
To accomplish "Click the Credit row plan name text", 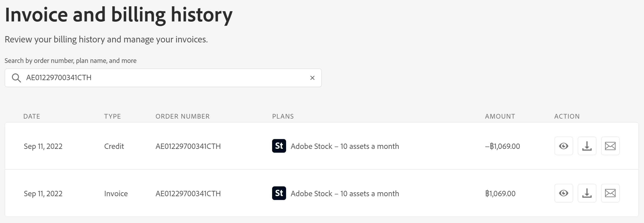I will [x=345, y=146].
